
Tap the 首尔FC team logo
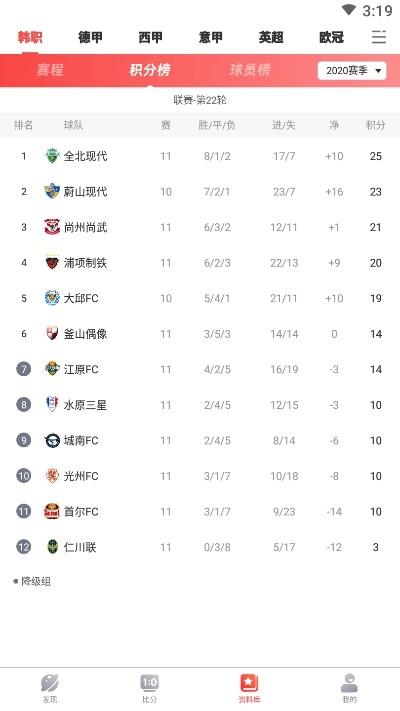point(52,511)
